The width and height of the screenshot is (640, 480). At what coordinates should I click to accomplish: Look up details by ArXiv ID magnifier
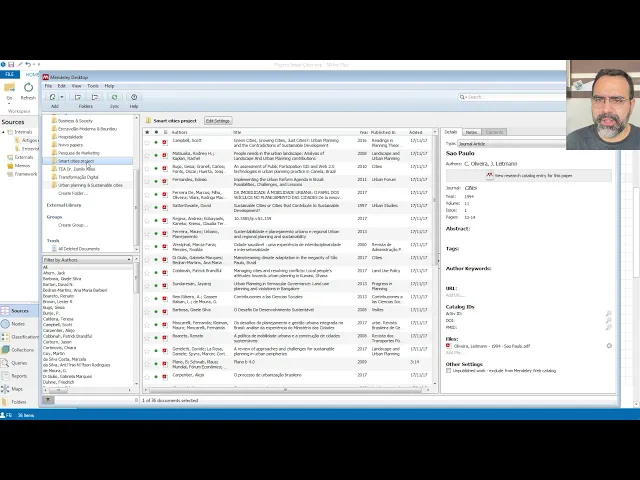click(609, 313)
